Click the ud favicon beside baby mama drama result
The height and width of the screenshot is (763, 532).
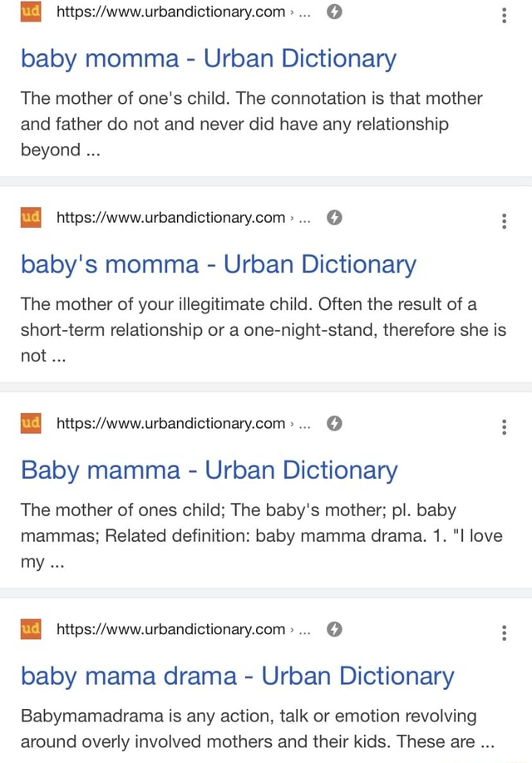(31, 629)
